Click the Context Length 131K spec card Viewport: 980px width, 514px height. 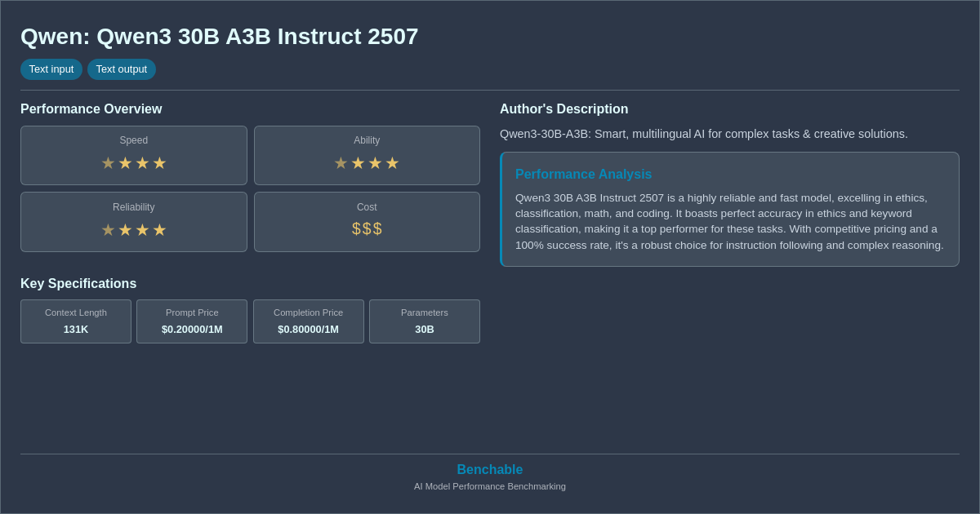pyautogui.click(x=75, y=321)
